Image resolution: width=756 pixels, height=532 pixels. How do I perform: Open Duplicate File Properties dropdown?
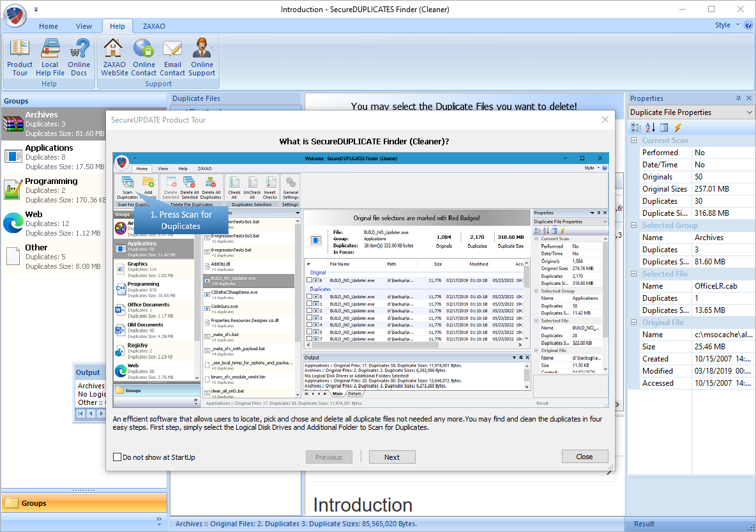pos(749,112)
